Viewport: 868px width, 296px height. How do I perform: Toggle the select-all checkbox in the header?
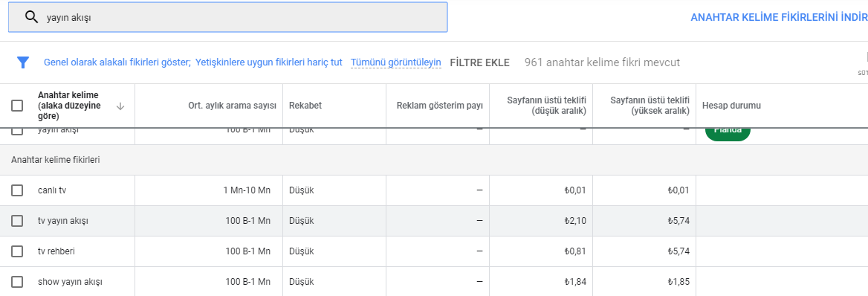[17, 106]
